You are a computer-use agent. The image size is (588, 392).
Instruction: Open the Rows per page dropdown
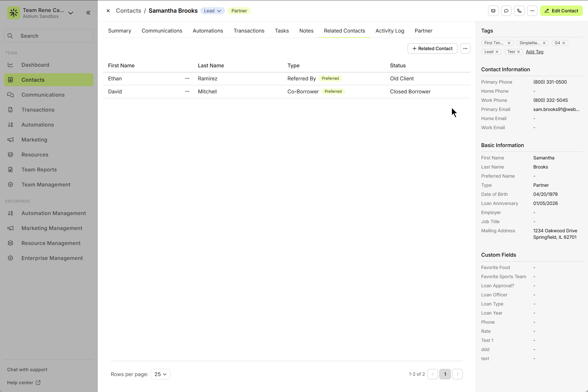coord(161,374)
